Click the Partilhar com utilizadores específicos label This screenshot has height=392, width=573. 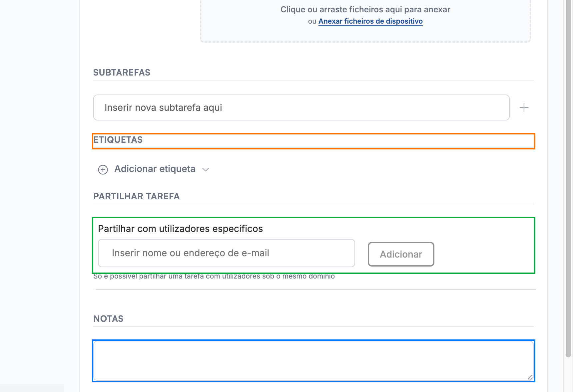point(180,229)
